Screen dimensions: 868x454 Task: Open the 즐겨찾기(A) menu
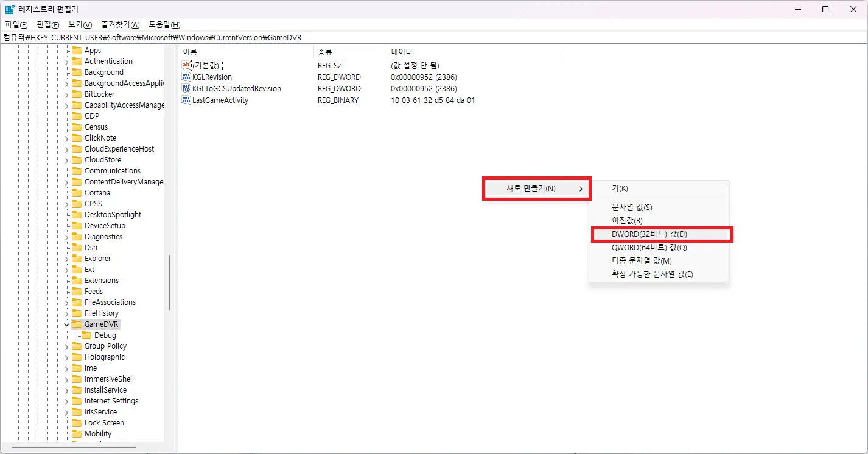[x=120, y=25]
